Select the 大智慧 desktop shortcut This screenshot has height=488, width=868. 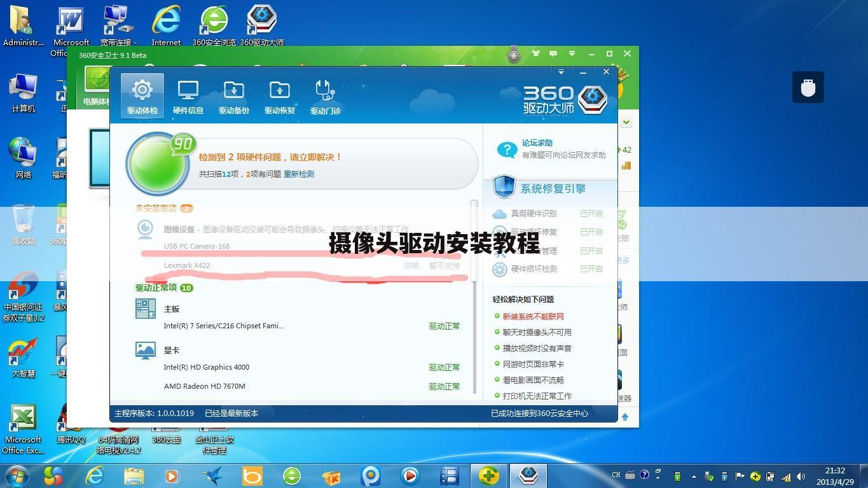24,358
